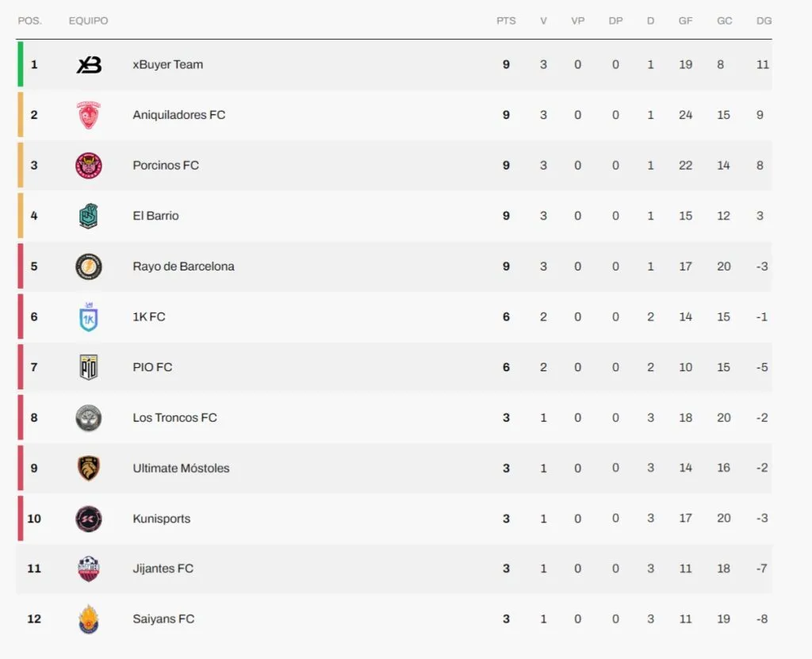Click the PIO FC crest icon

[x=88, y=367]
